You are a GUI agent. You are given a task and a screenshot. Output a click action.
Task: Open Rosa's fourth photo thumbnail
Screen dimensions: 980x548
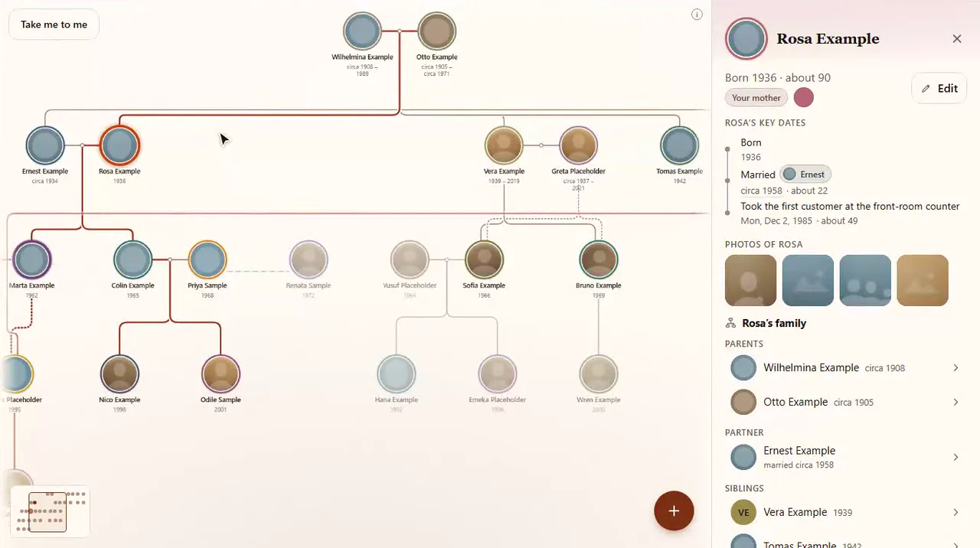(923, 281)
